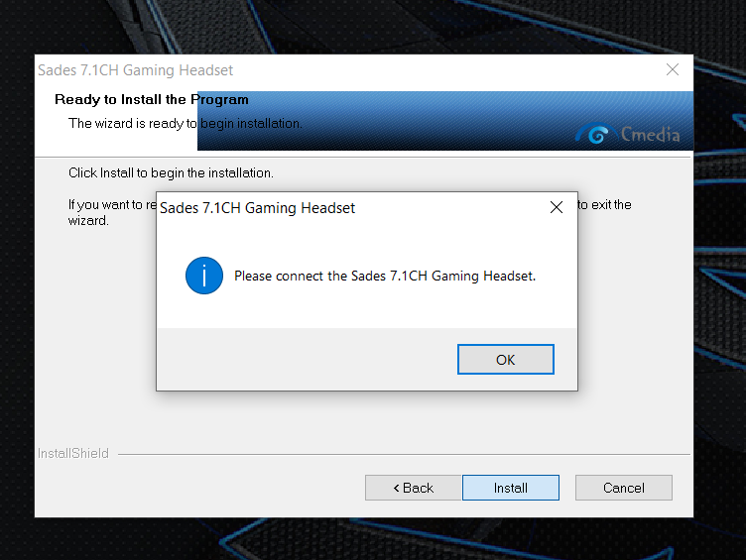Click 'Ready to Install the Program' heading
This screenshot has height=560, width=746.
click(x=152, y=99)
